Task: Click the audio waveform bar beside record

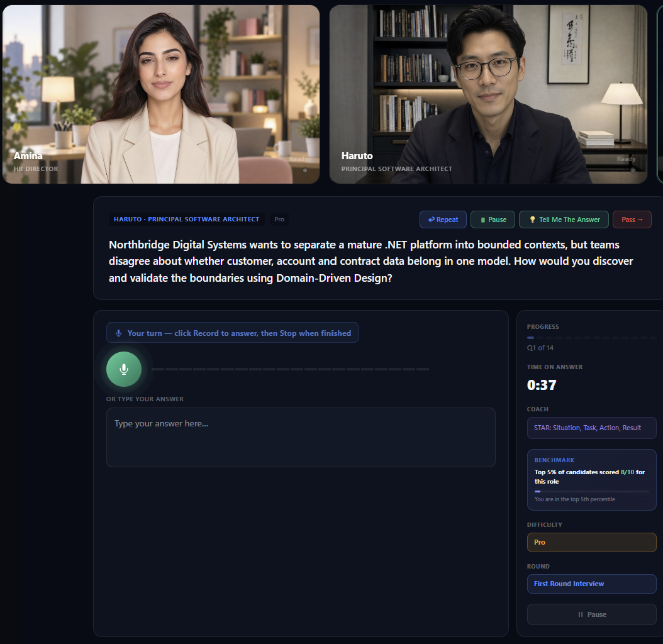Action: pos(290,369)
